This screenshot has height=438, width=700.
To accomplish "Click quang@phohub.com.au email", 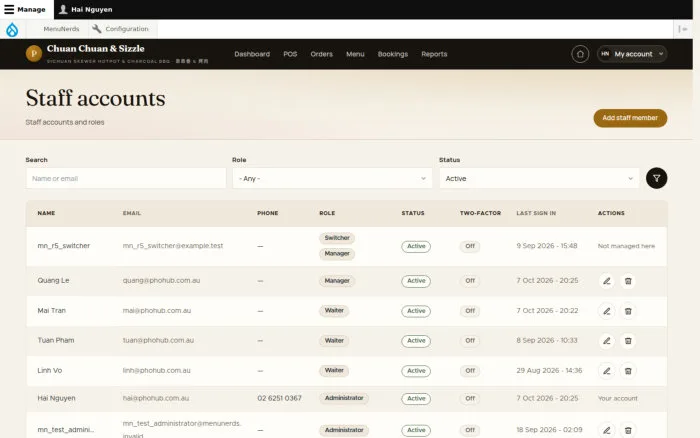I will [x=161, y=281].
